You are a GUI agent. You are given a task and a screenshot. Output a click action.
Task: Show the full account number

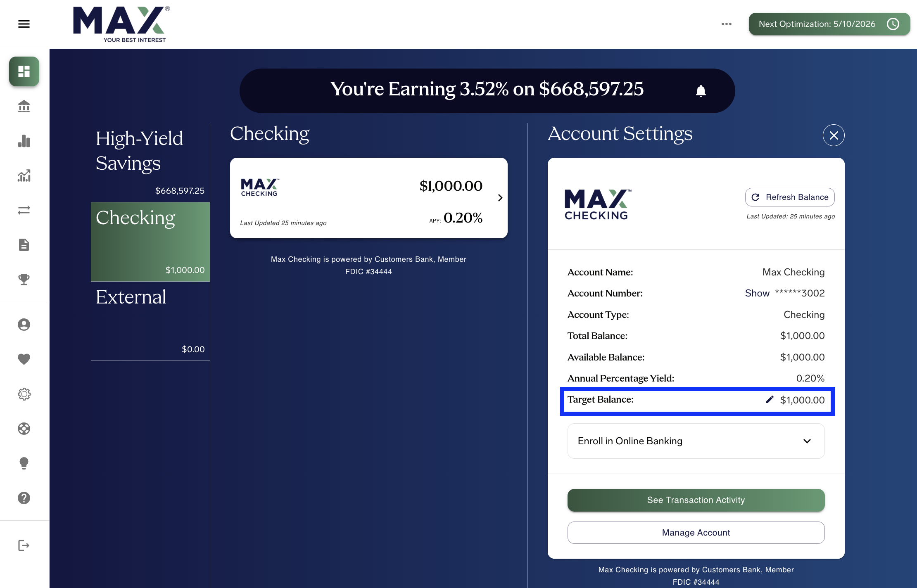(757, 293)
